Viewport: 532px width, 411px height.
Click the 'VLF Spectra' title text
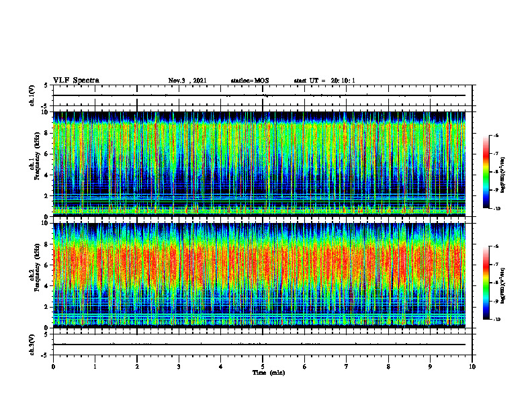pyautogui.click(x=76, y=81)
